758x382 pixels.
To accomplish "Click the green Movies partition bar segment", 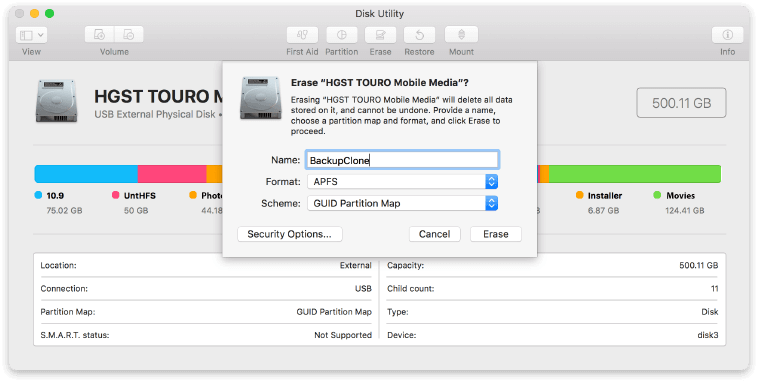I will click(635, 174).
